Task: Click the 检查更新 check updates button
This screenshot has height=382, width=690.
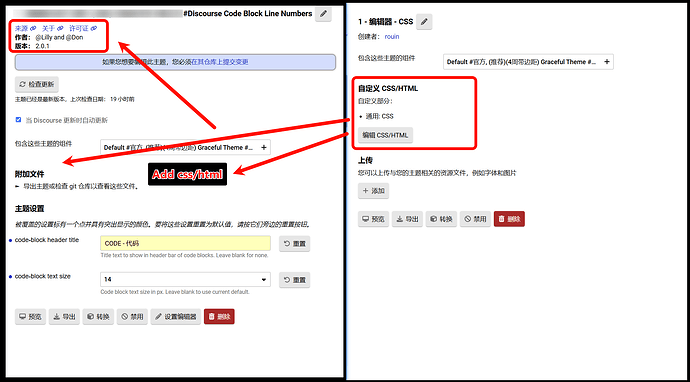Action: point(37,84)
